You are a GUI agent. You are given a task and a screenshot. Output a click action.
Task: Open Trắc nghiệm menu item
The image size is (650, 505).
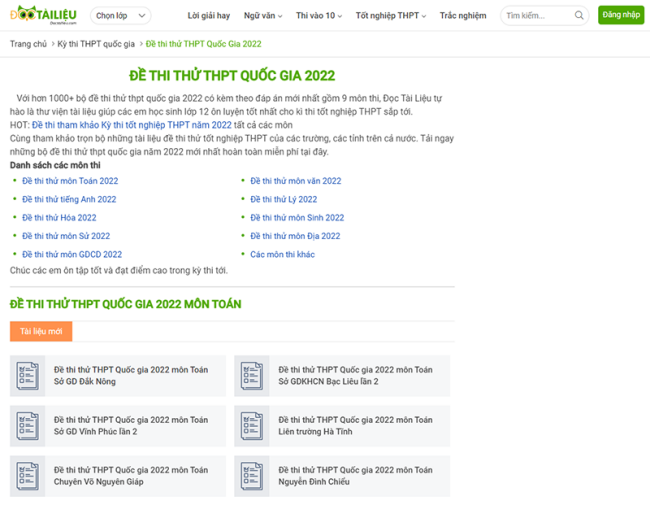(463, 16)
